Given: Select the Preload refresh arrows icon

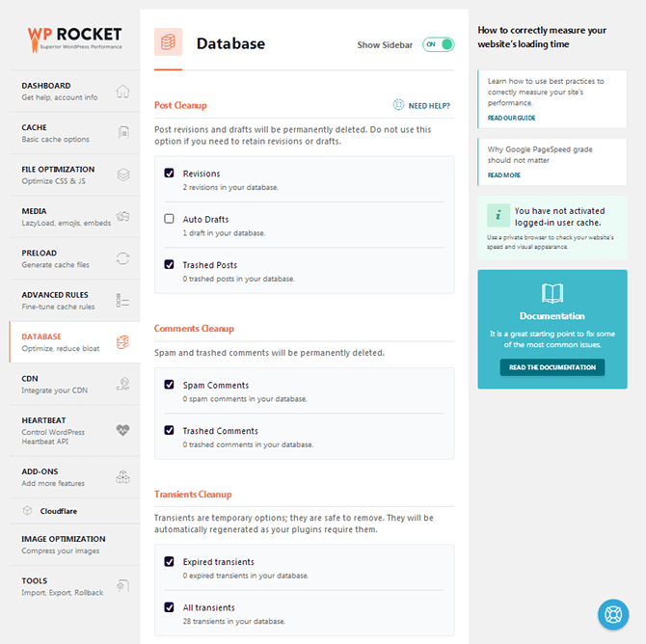Looking at the screenshot, I should click(x=122, y=258).
